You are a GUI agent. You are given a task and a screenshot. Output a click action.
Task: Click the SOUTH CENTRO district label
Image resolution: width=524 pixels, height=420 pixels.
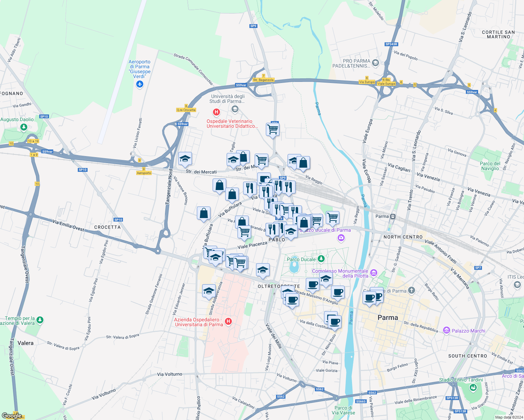pos(468,356)
